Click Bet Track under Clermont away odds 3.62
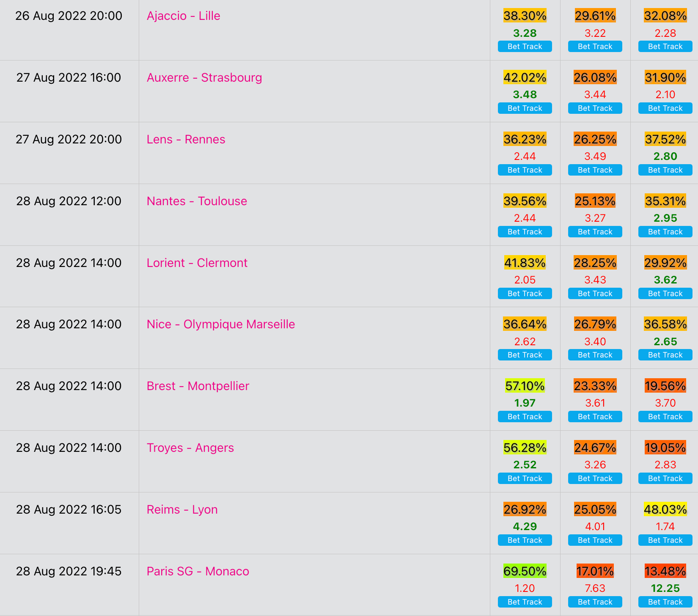 click(665, 294)
